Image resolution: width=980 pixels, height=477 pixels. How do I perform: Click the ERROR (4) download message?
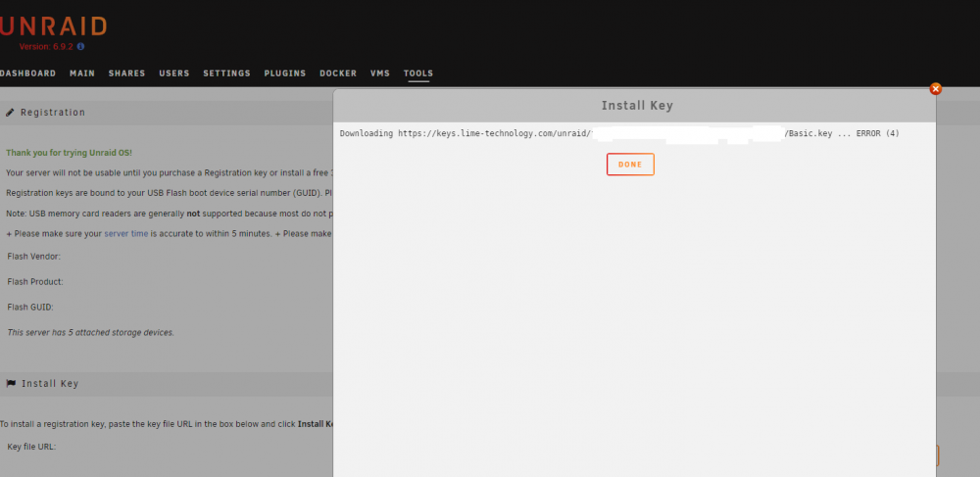click(877, 133)
